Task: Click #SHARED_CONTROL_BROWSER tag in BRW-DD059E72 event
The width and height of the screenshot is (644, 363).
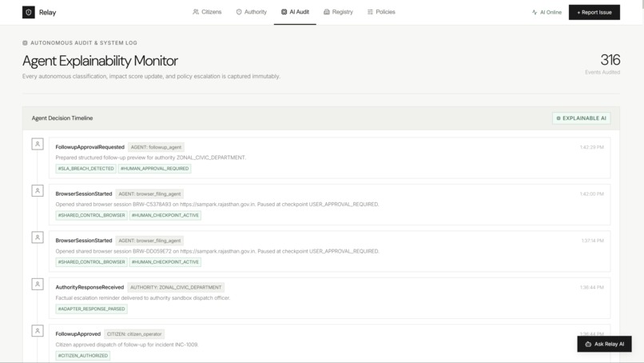Action: tap(92, 262)
